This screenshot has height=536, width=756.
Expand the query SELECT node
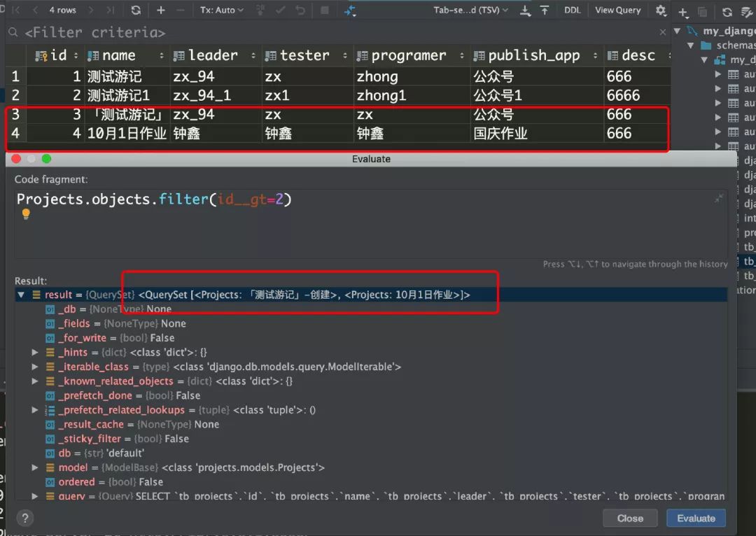tap(35, 495)
